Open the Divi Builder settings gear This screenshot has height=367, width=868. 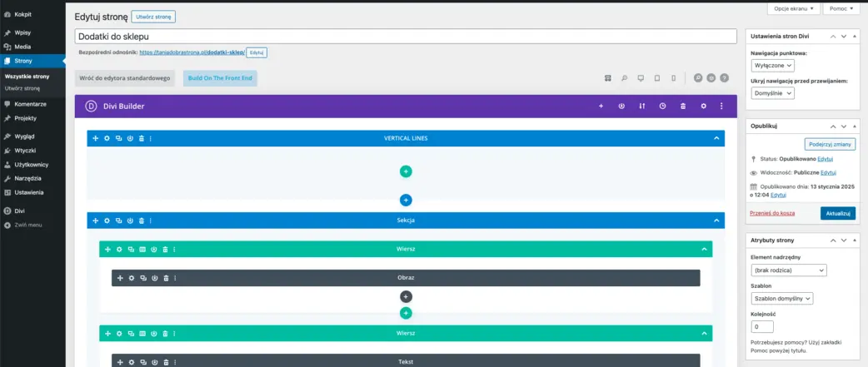(703, 107)
